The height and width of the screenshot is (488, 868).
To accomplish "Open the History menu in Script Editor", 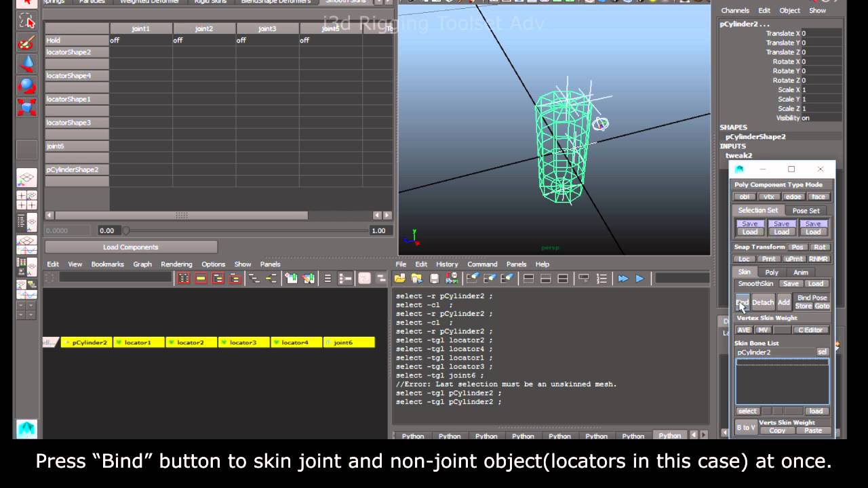I will pos(447,264).
